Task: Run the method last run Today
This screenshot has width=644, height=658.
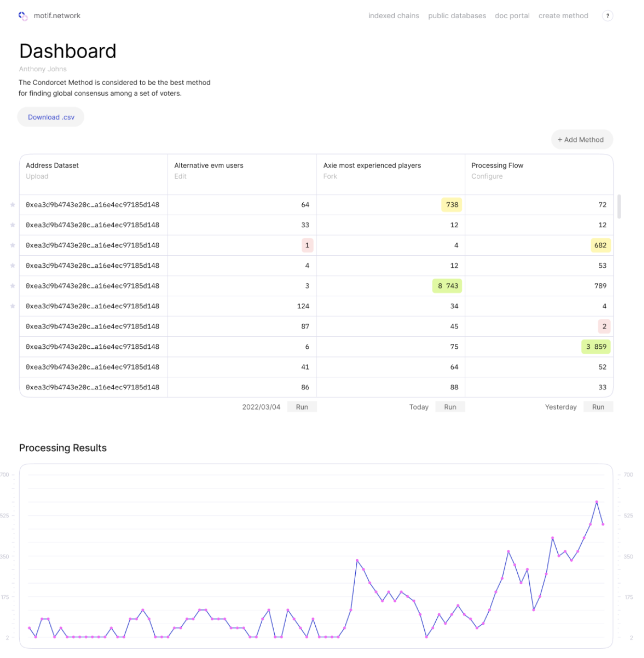Action: (450, 407)
